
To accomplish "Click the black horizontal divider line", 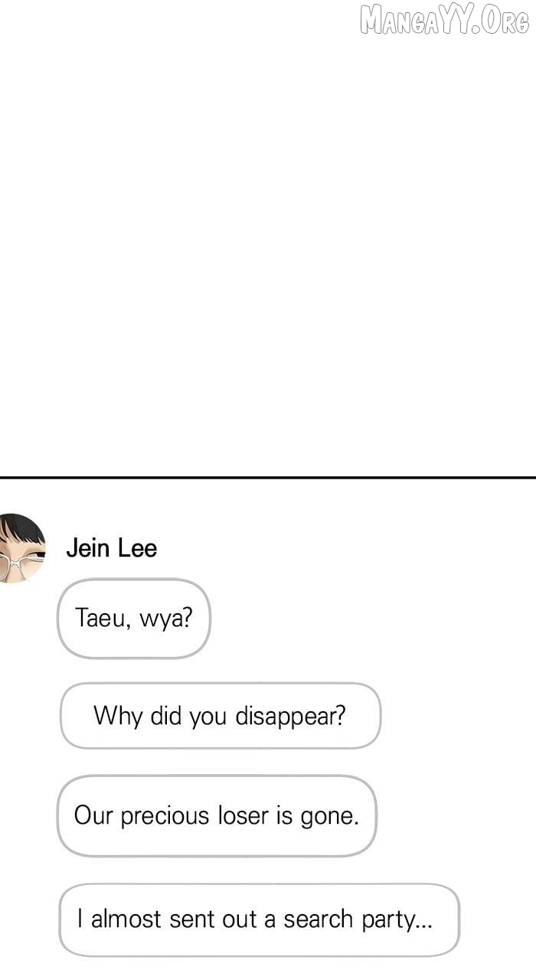I will coord(268,478).
